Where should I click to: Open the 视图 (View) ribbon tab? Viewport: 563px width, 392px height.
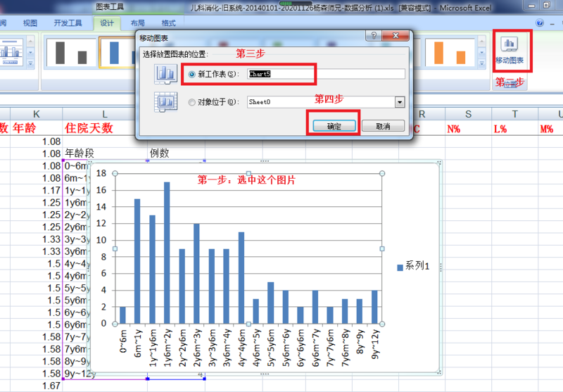click(30, 23)
